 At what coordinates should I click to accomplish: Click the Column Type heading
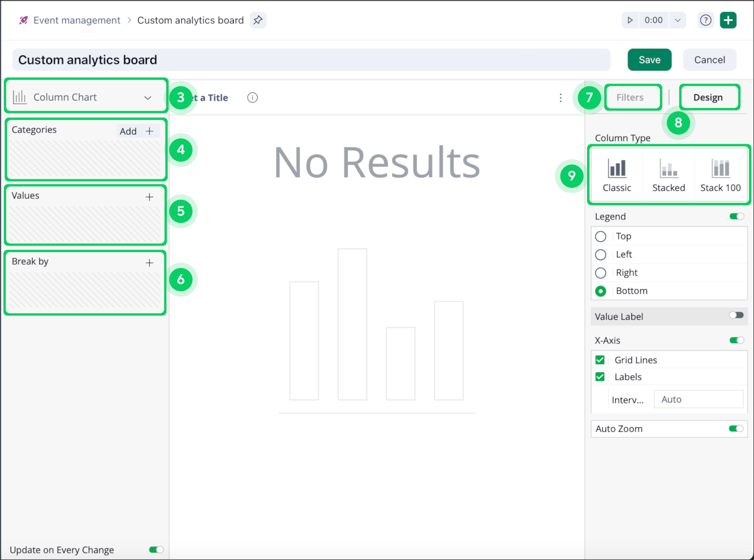pos(623,138)
